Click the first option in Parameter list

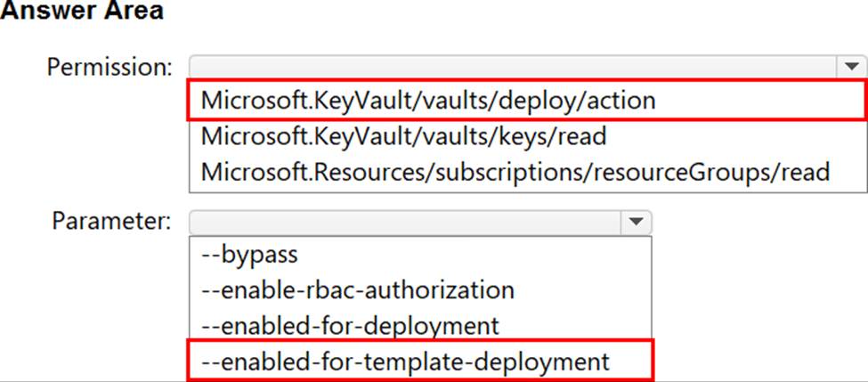tap(249, 255)
